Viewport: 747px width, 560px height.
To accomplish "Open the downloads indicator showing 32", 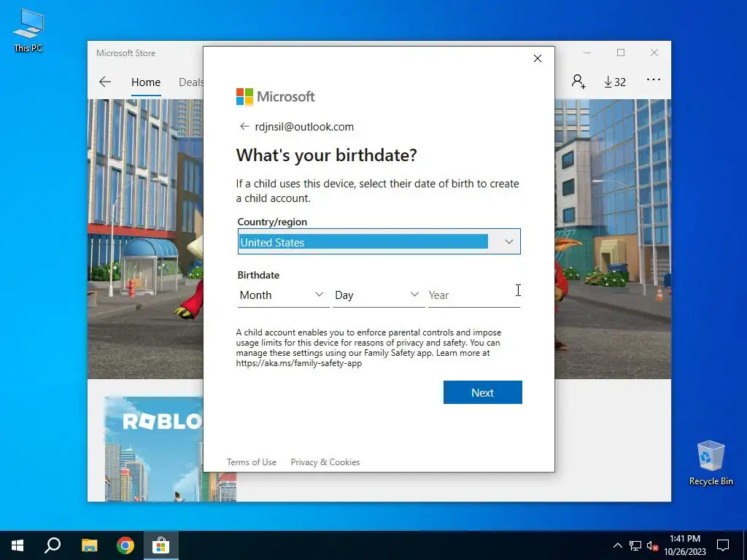I will [615, 82].
